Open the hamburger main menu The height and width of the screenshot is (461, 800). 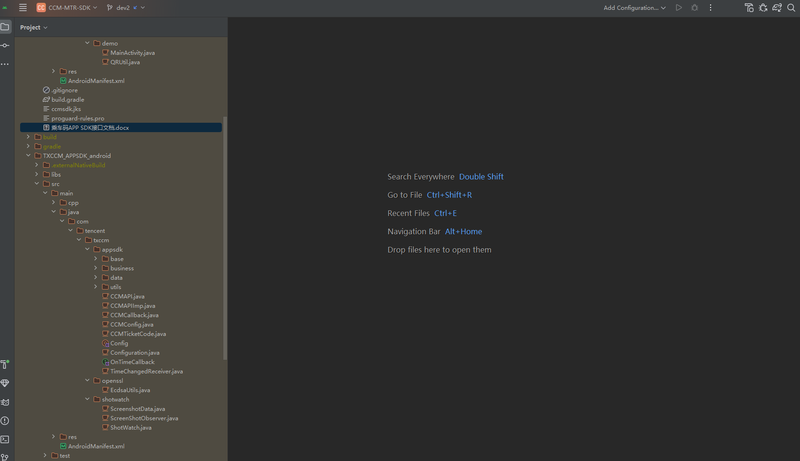[23, 8]
